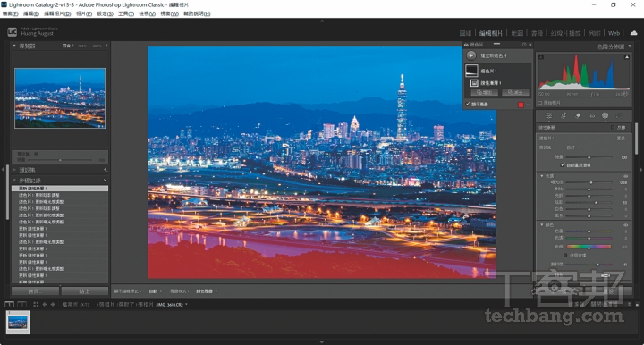The image size is (644, 345).
Task: Click 拷貝 copy button
Action: [35, 291]
